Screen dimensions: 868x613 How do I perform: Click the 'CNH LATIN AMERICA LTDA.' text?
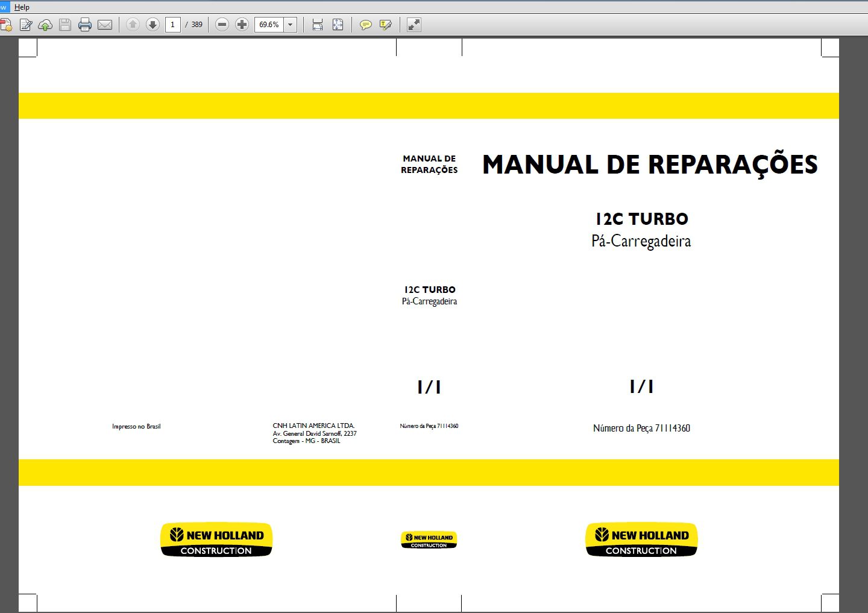313,426
